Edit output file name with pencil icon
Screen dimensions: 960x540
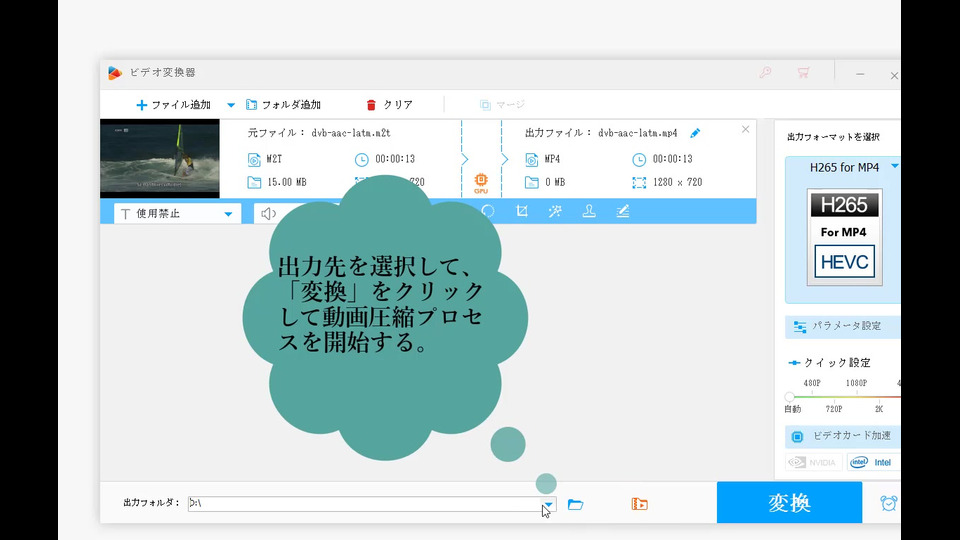[x=695, y=133]
